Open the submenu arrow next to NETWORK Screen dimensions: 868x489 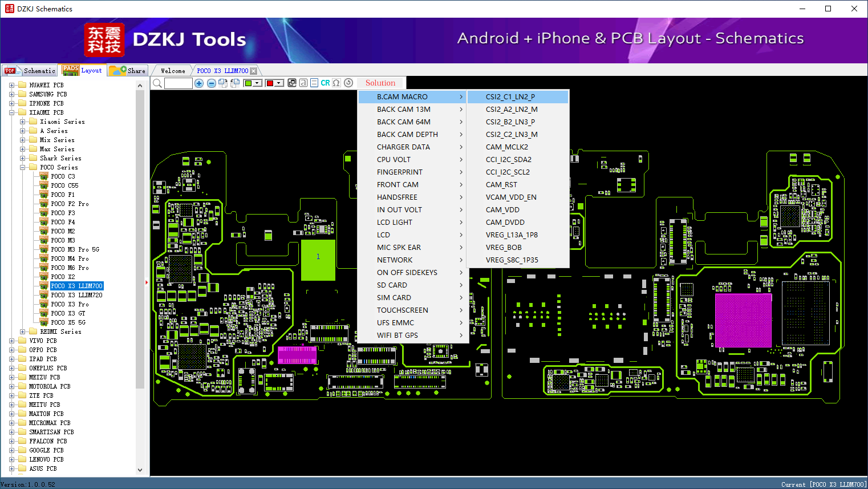(461, 260)
